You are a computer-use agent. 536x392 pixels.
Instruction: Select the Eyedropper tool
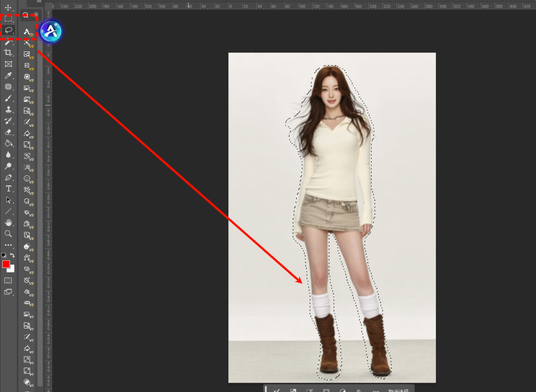[x=8, y=76]
